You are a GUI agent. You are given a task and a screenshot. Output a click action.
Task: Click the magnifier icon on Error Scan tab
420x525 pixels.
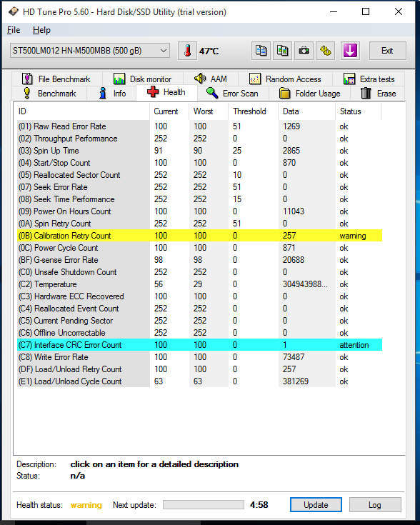point(212,93)
